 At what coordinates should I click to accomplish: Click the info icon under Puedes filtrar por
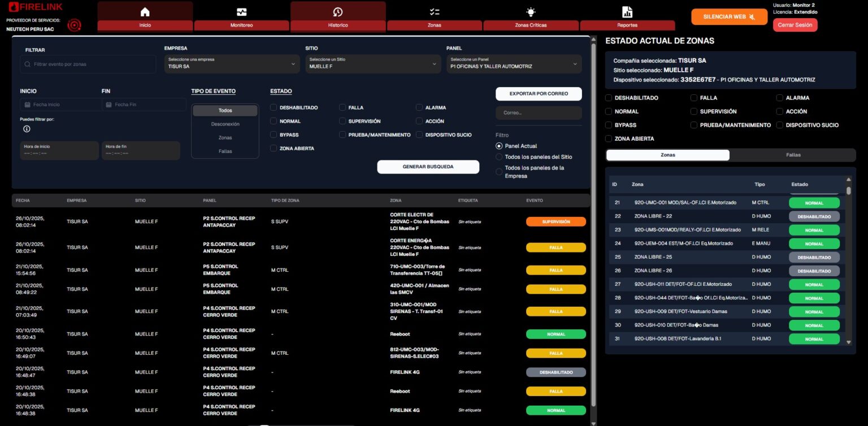(x=27, y=129)
